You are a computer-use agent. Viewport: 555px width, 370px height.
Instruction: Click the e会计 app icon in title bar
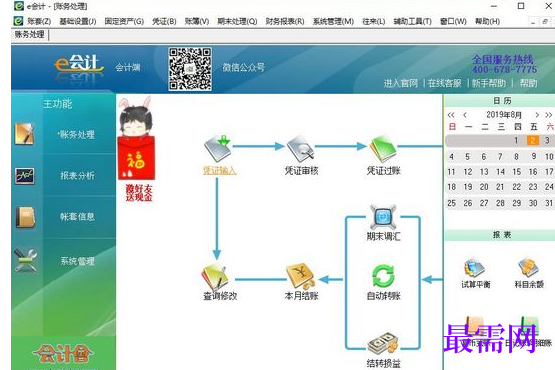(19, 6)
